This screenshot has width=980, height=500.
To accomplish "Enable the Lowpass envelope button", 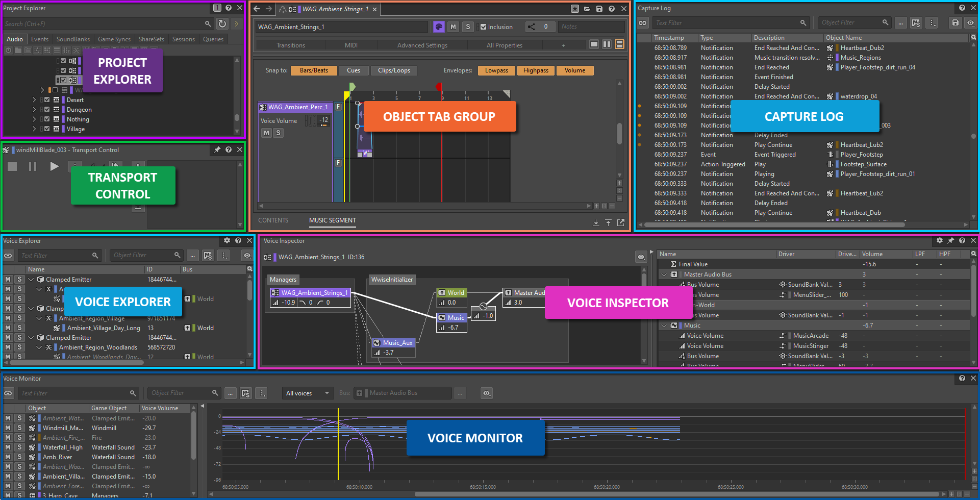I will coord(496,70).
